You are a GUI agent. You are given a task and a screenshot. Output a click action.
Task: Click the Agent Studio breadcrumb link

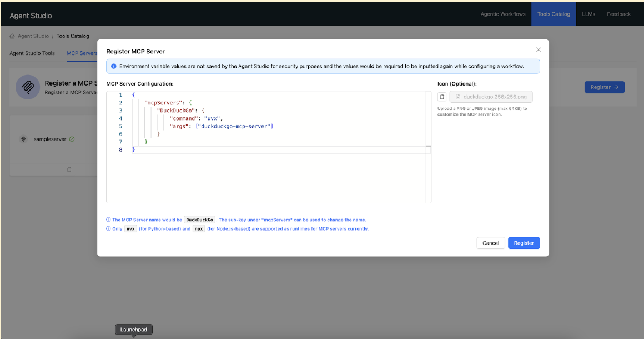(x=33, y=36)
